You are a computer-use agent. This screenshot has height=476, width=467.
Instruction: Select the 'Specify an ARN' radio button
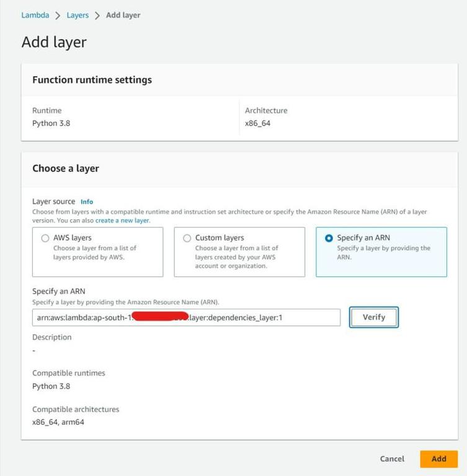pyautogui.click(x=329, y=238)
